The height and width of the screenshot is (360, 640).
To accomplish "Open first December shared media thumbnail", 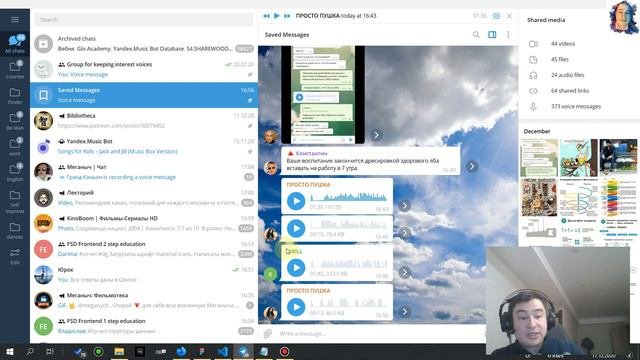I will click(539, 158).
